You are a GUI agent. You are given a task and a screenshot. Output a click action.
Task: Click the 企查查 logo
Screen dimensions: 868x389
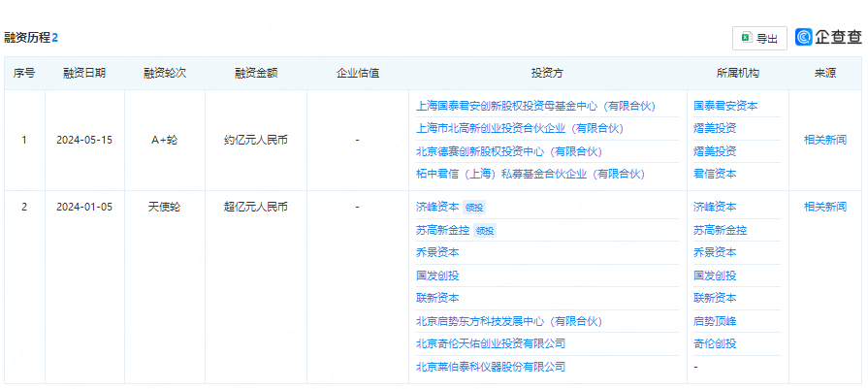click(x=828, y=37)
